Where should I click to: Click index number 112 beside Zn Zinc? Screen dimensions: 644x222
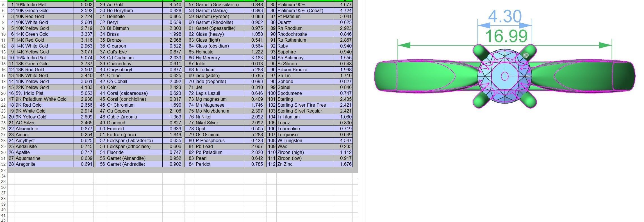(x=272, y=164)
